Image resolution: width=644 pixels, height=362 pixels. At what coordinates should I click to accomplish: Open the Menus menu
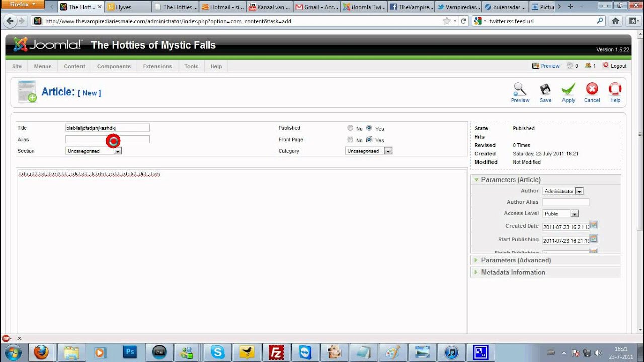(43, 66)
